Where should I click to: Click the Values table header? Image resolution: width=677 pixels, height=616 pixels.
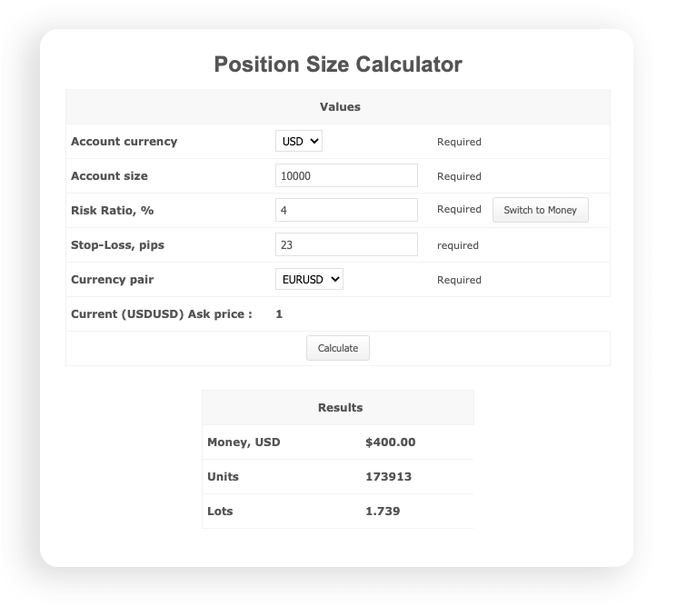point(340,106)
